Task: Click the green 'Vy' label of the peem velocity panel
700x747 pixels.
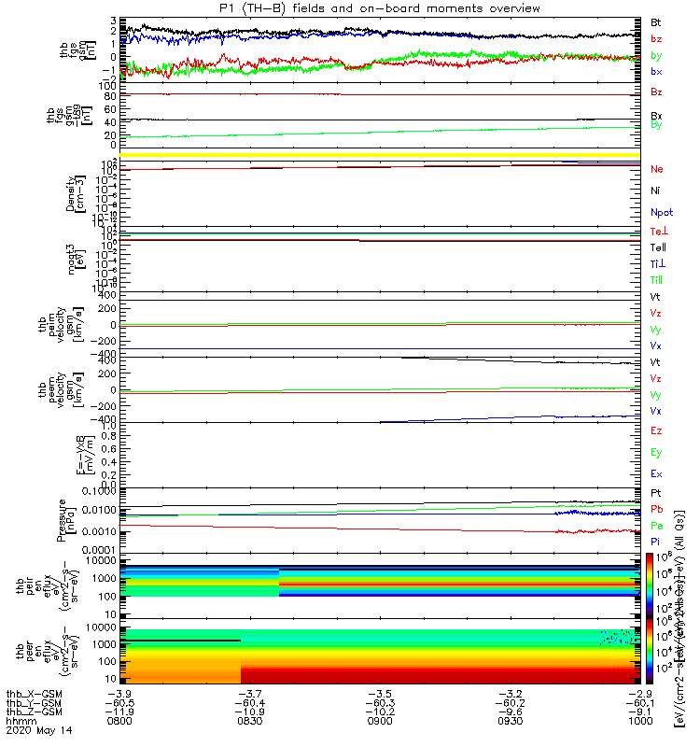Action: click(656, 395)
